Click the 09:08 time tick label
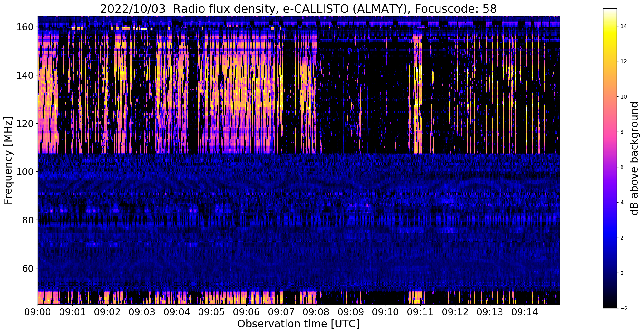The height and width of the screenshot is (333, 644). coord(316,312)
